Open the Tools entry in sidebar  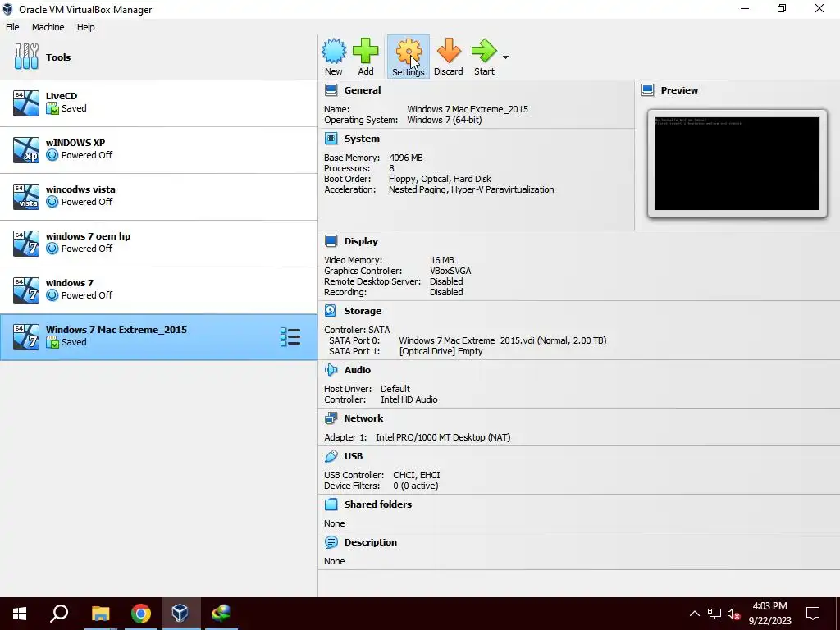click(158, 57)
